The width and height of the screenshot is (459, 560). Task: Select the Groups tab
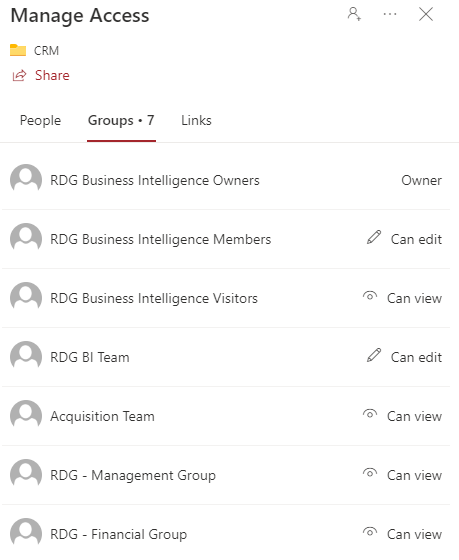121,120
